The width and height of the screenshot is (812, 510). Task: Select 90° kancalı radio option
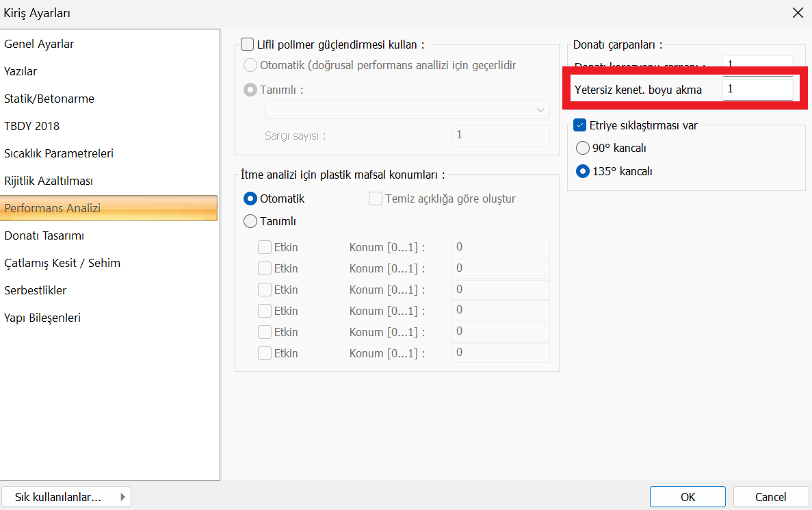(x=583, y=148)
